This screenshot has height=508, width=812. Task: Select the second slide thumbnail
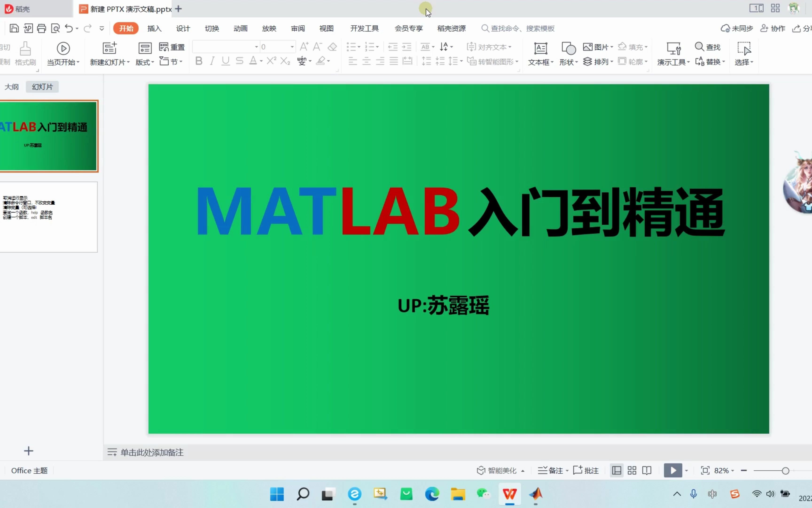(49, 217)
